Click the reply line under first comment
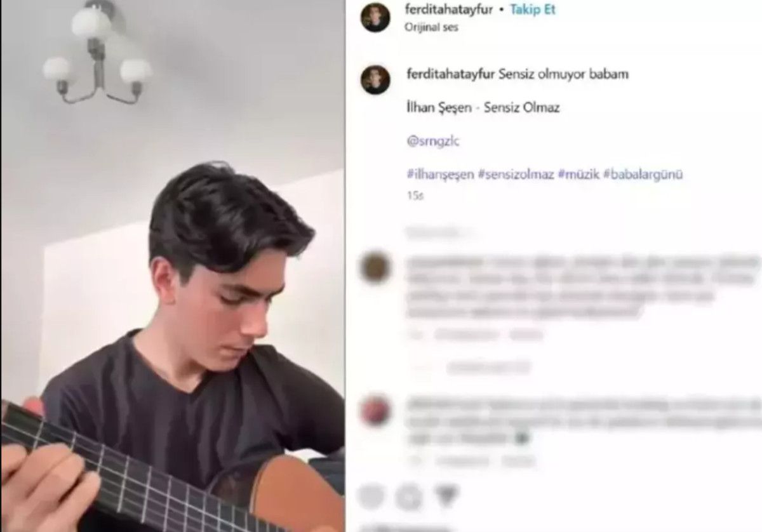The height and width of the screenshot is (532, 762). tap(488, 366)
